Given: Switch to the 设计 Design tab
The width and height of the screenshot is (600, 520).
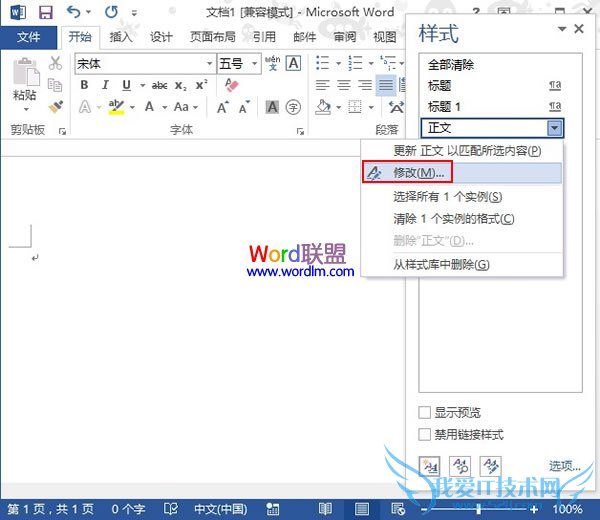Looking at the screenshot, I should click(x=161, y=37).
